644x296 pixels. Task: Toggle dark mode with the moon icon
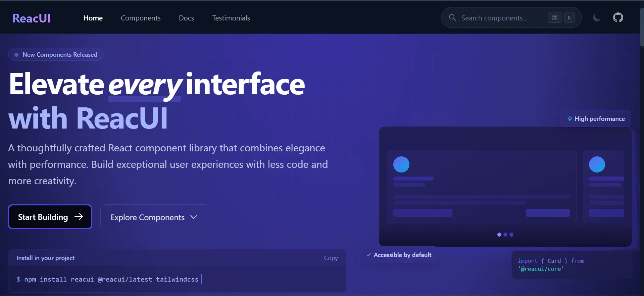click(597, 18)
